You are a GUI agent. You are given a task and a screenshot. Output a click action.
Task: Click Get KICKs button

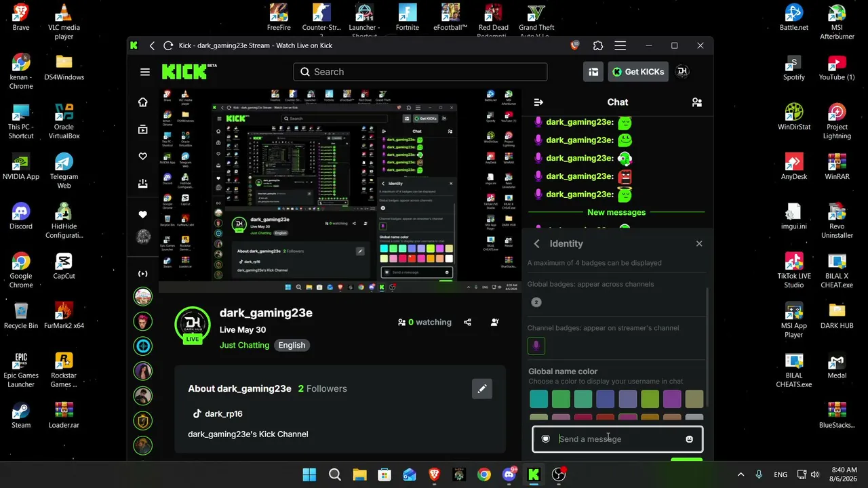coord(638,72)
